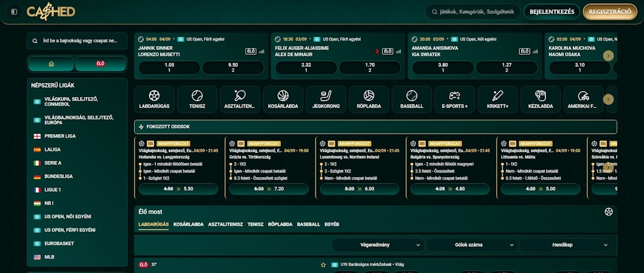Open the Amerikai foci sport category
This screenshot has width=644, height=273.
click(583, 99)
